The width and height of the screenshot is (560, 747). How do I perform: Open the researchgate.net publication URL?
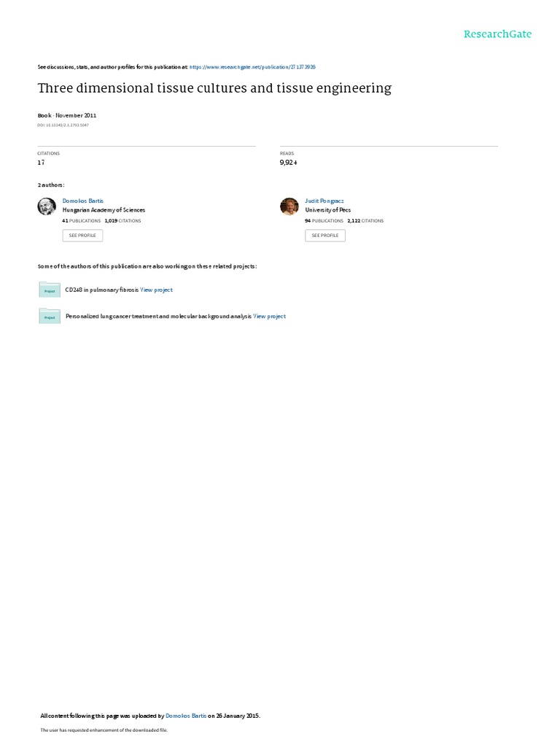point(252,67)
